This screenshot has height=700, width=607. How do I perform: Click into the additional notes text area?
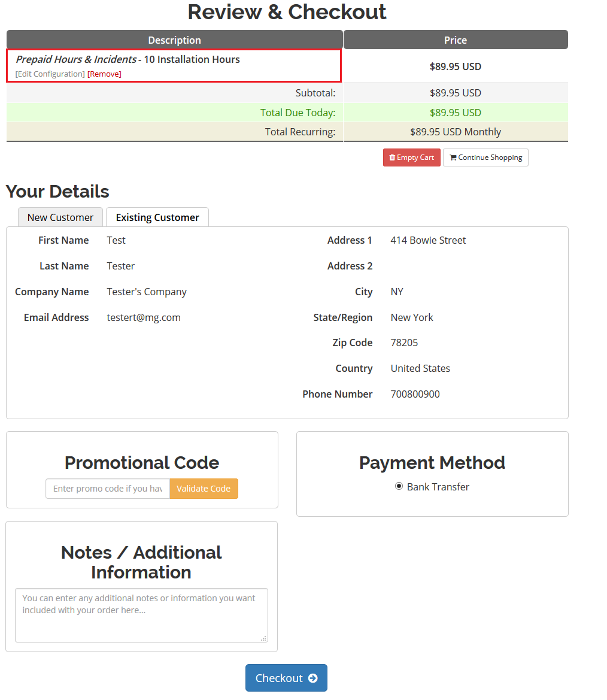tap(141, 616)
